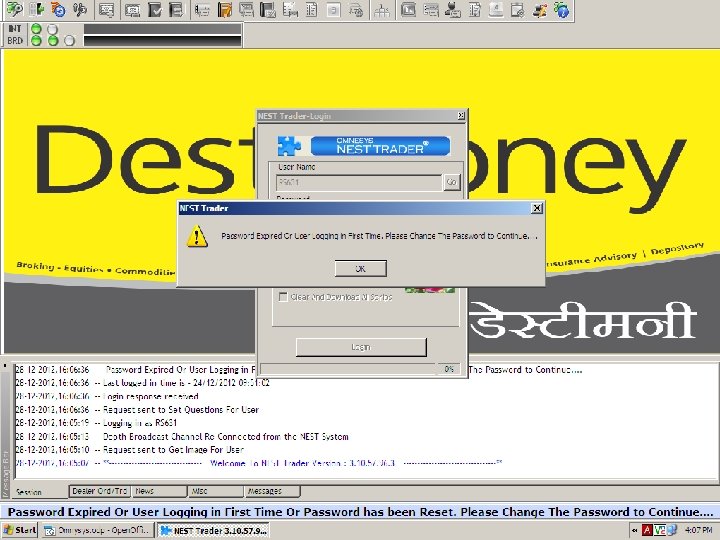Image resolution: width=720 pixels, height=540 pixels.
Task: Switch to the Misc tab
Action: tap(216, 491)
